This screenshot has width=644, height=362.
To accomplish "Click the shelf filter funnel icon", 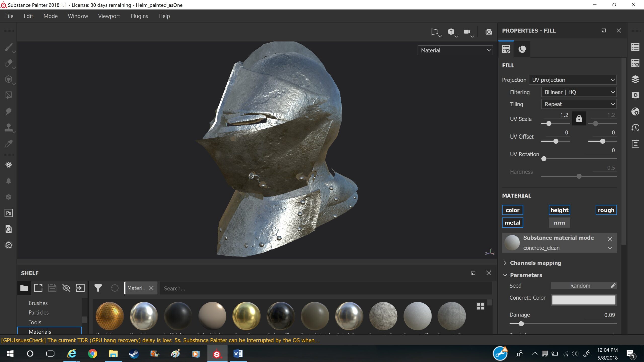I will [98, 288].
